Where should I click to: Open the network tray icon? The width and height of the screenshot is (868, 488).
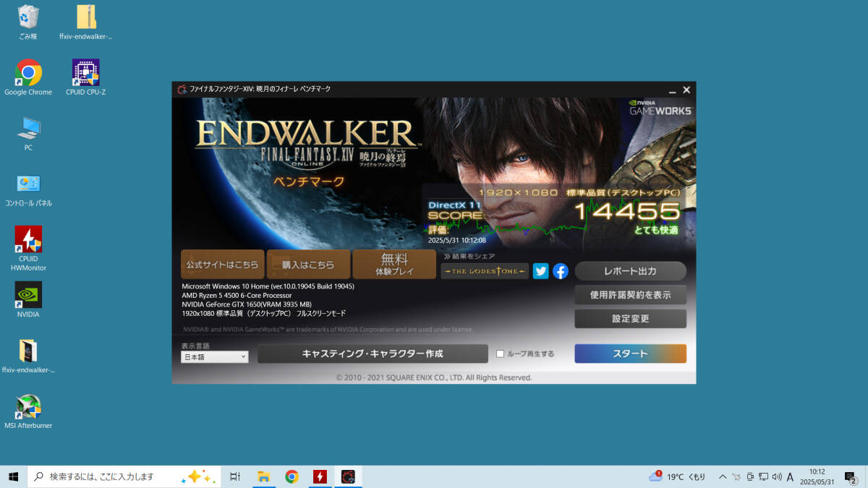pos(763,476)
